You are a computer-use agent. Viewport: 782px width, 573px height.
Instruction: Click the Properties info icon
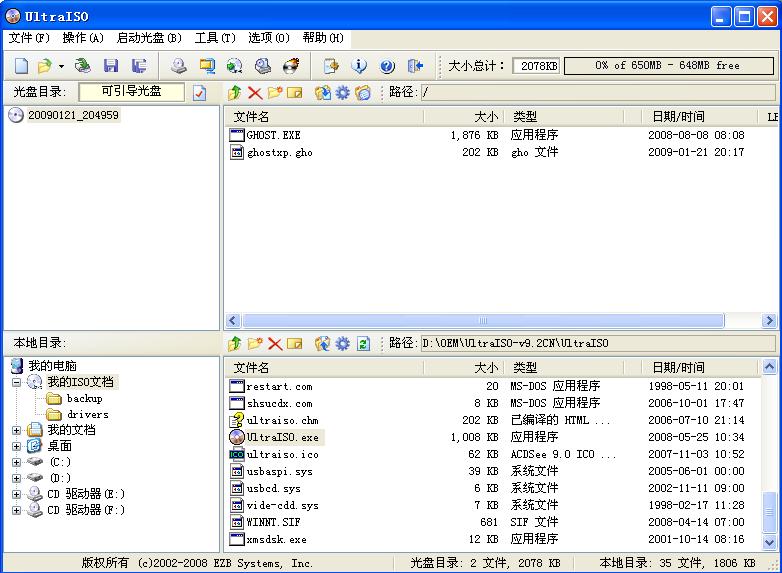coord(359,65)
